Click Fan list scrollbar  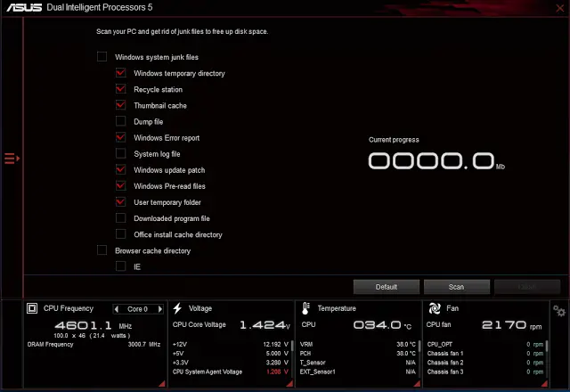coord(546,347)
